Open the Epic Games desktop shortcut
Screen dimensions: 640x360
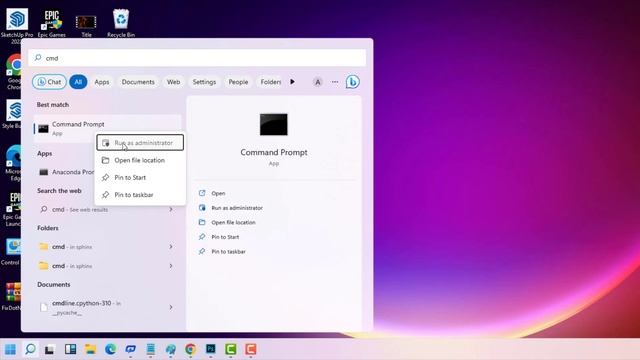pyautogui.click(x=51, y=23)
